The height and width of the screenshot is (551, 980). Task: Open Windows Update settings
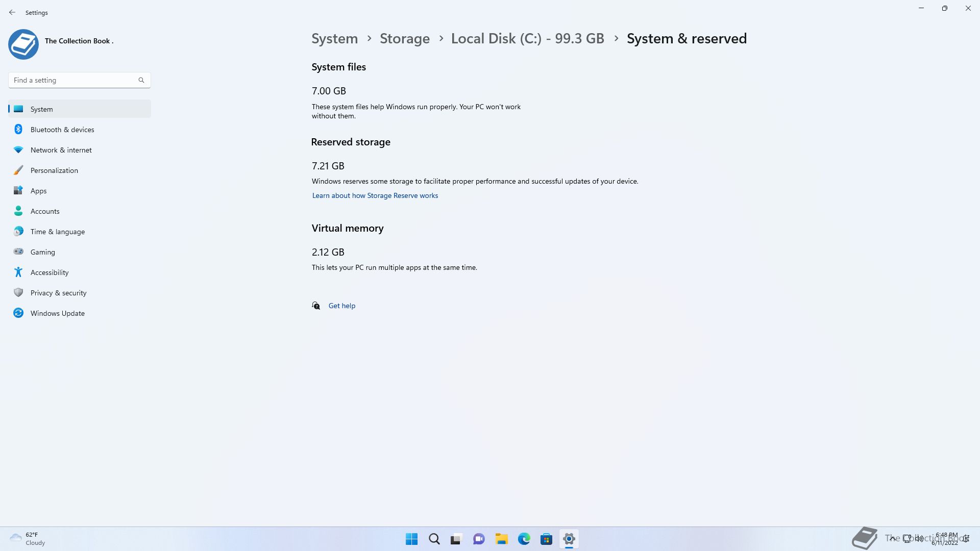pos(57,313)
